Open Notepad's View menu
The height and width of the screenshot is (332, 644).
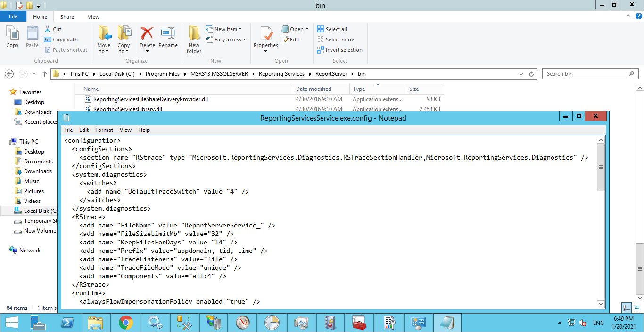(125, 130)
